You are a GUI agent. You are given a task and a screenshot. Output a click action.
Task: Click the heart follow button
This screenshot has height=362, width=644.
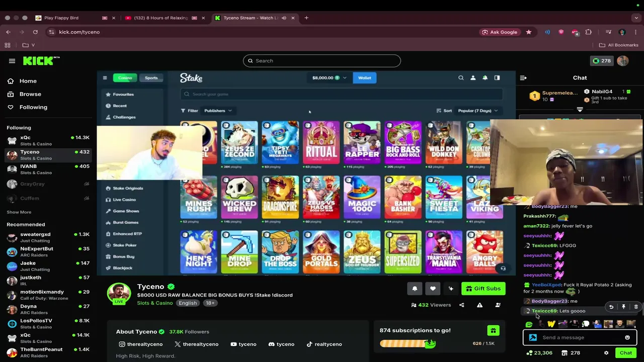433,289
